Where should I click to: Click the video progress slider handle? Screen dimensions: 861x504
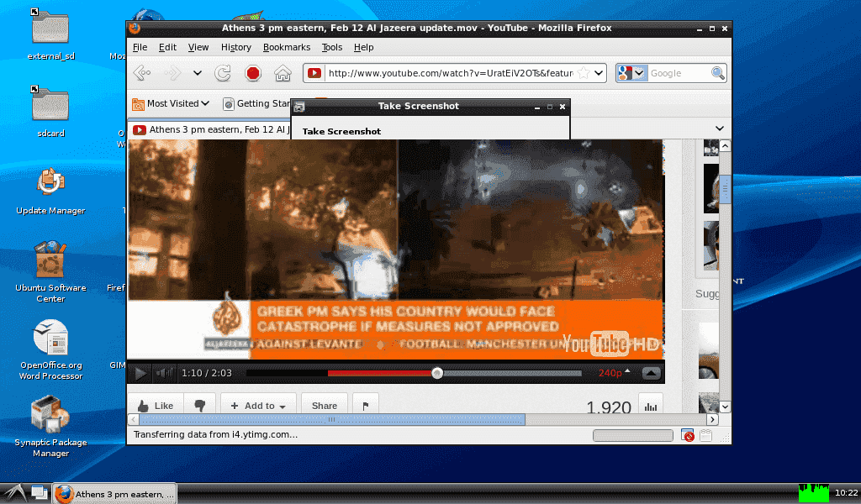(x=437, y=373)
